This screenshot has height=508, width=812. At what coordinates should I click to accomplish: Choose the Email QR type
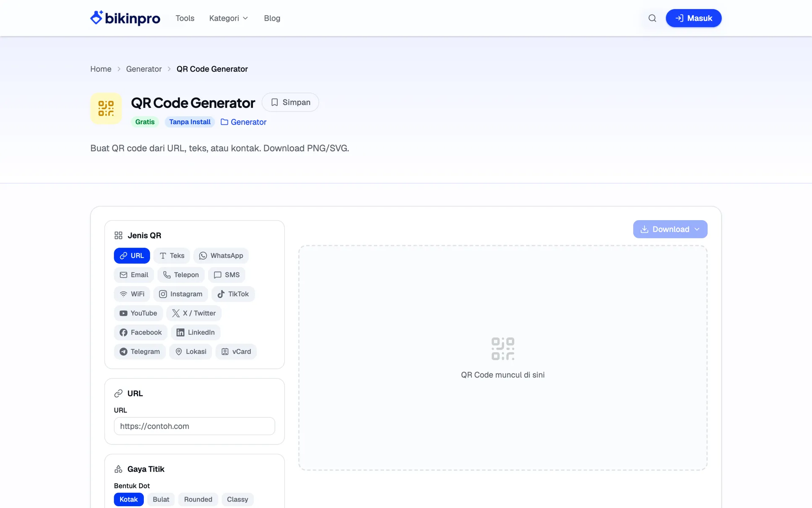coord(134,275)
